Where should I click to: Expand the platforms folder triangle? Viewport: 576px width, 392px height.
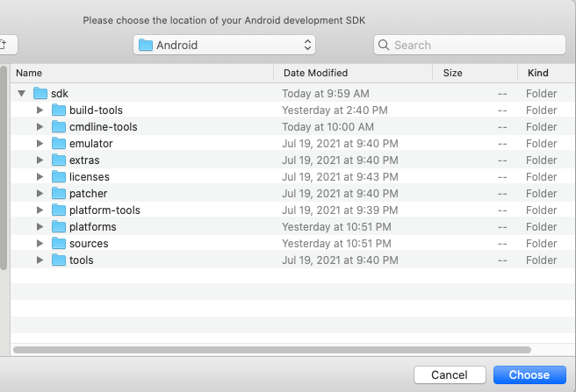[x=40, y=226]
